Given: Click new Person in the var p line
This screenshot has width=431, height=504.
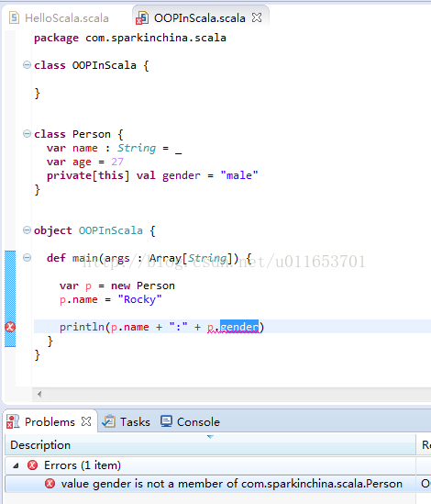Looking at the screenshot, I should (143, 286).
